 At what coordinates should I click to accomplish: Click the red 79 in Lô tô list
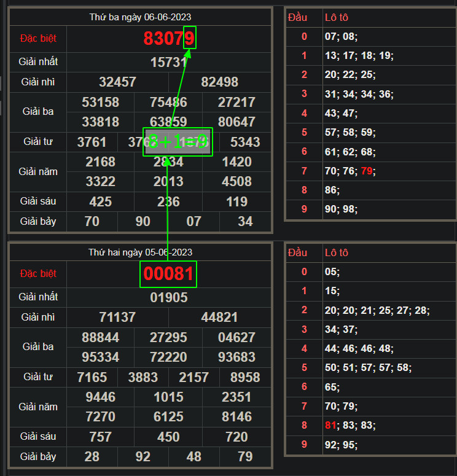pos(367,171)
